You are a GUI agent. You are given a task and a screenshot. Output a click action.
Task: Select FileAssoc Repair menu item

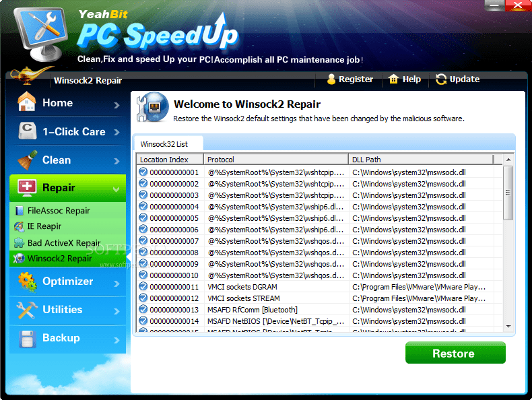pos(68,211)
